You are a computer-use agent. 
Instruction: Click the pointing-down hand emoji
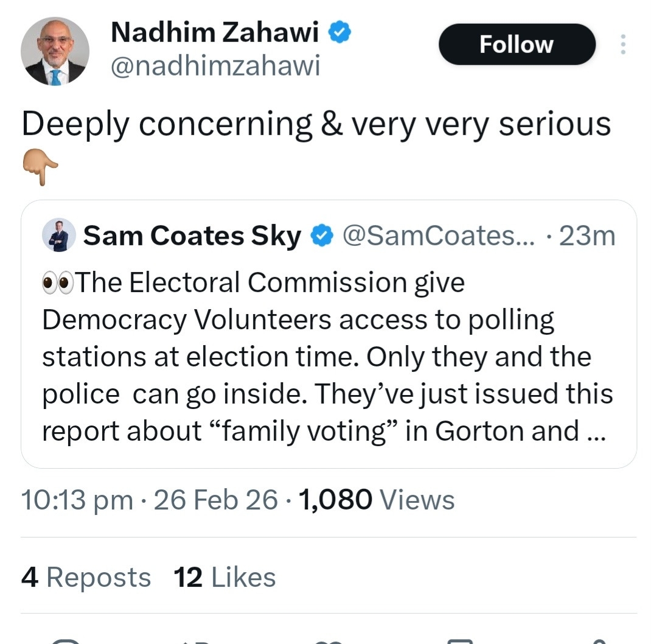(x=40, y=166)
